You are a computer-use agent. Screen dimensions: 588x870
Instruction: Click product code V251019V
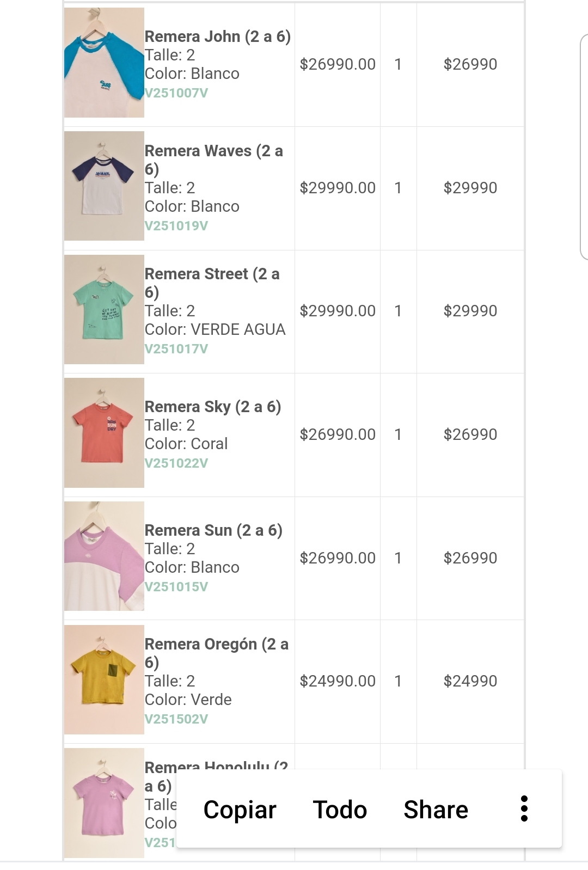[176, 226]
